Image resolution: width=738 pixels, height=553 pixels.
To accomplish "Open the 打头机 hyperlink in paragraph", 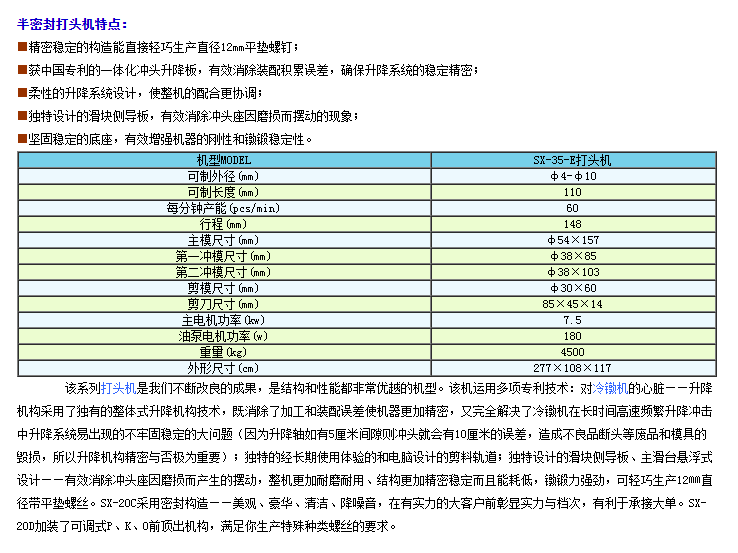I will (x=119, y=388).
